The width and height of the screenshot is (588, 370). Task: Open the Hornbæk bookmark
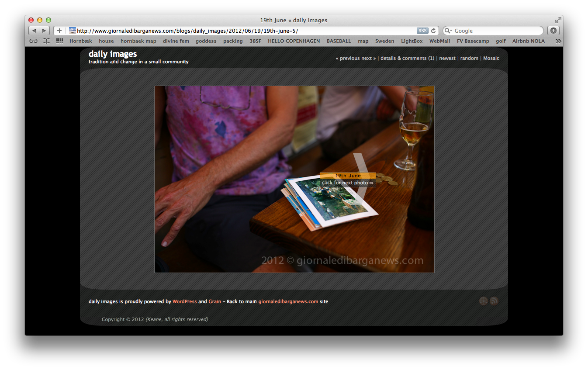(81, 41)
